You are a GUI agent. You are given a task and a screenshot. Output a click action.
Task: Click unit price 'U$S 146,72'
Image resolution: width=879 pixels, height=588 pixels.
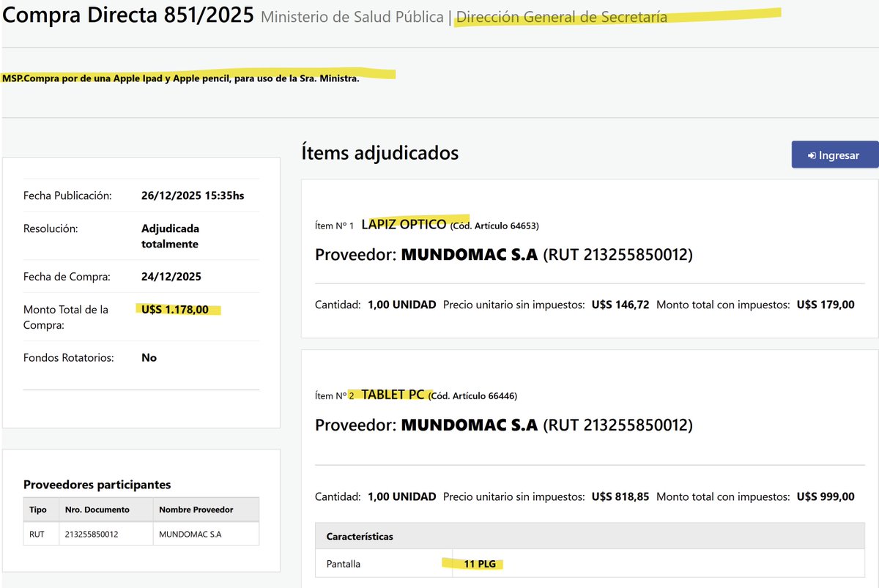tap(620, 305)
